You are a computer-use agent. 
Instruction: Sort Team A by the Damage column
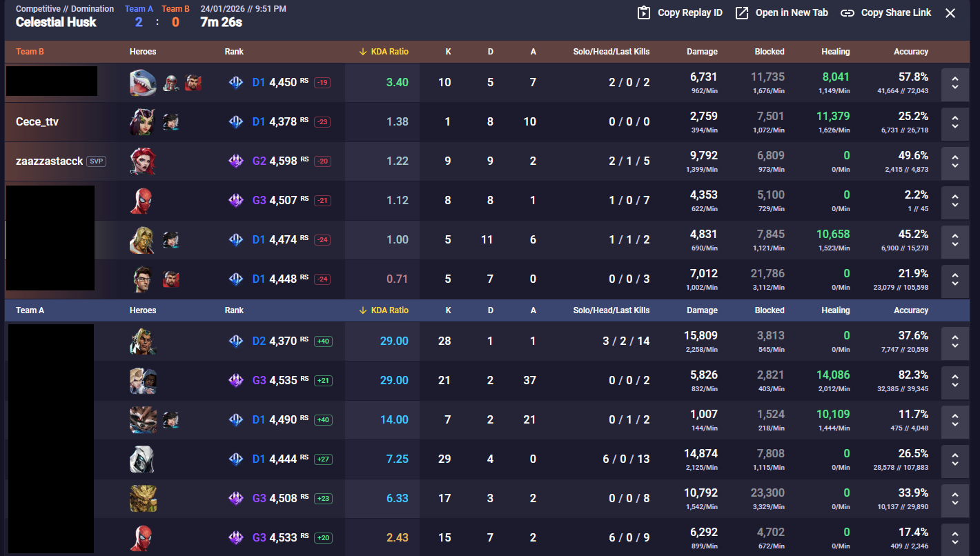point(702,310)
